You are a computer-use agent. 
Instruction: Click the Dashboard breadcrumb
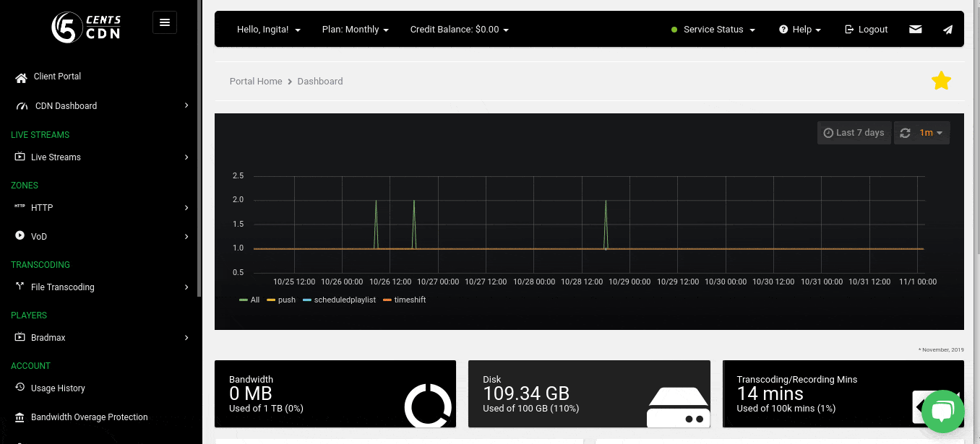click(x=320, y=81)
